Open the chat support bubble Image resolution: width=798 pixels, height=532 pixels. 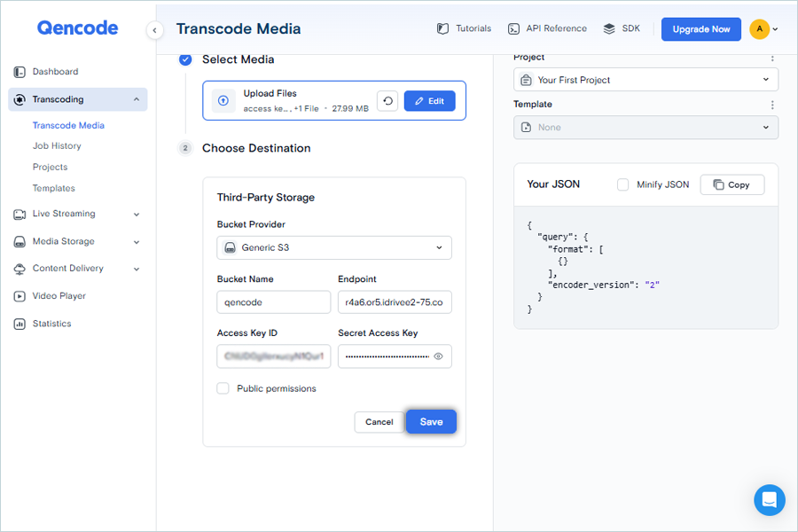[769, 499]
